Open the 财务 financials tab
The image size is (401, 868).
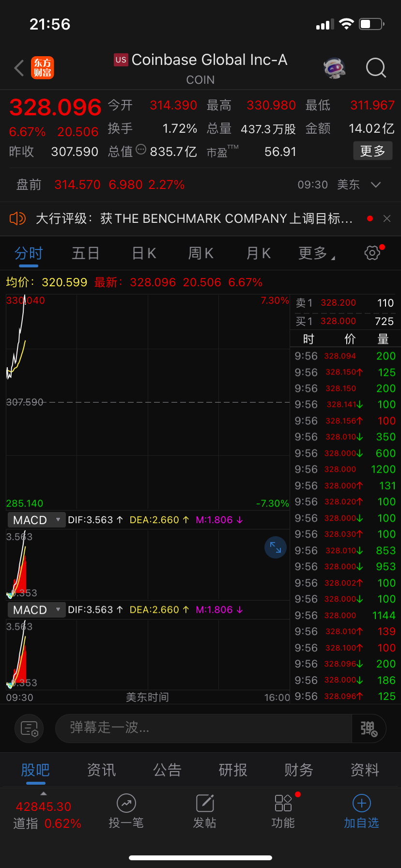pos(299,770)
